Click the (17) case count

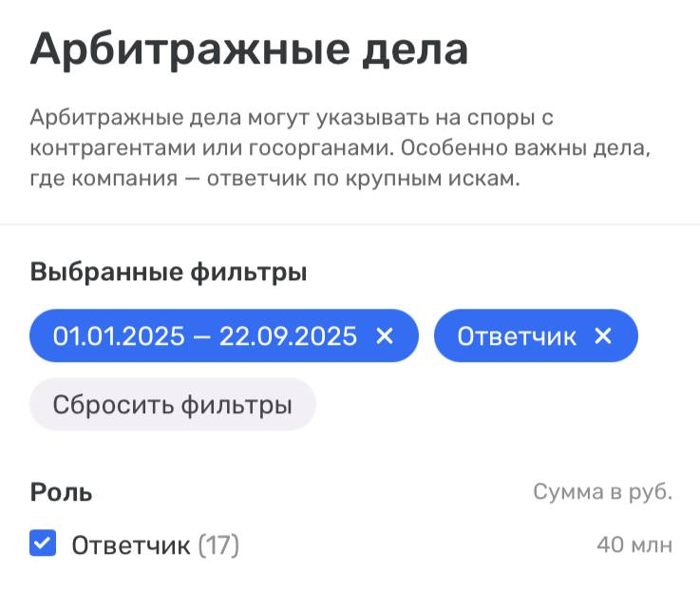(x=219, y=545)
